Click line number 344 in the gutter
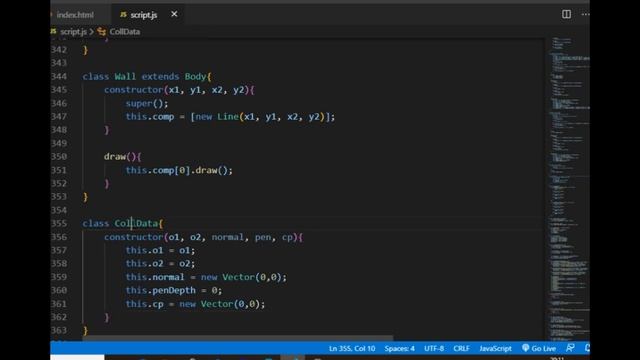 pos(59,76)
